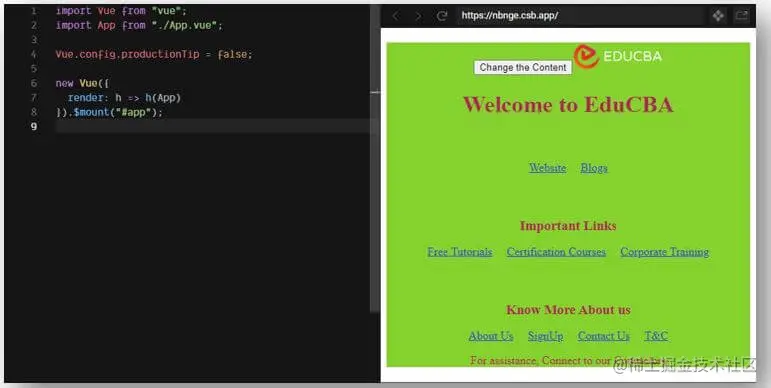Click the Important Links heading
The width and height of the screenshot is (771, 388).
[568, 226]
